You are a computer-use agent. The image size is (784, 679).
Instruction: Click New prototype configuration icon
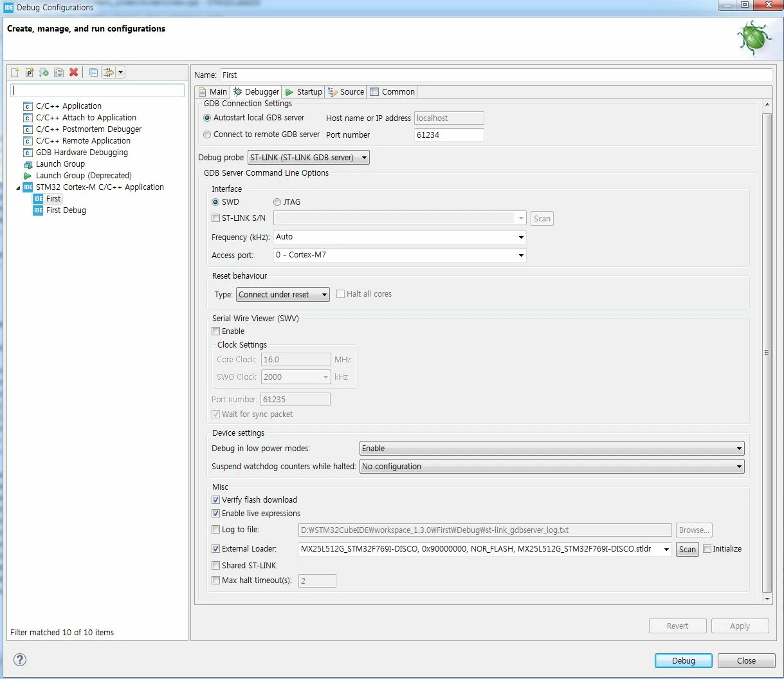29,72
